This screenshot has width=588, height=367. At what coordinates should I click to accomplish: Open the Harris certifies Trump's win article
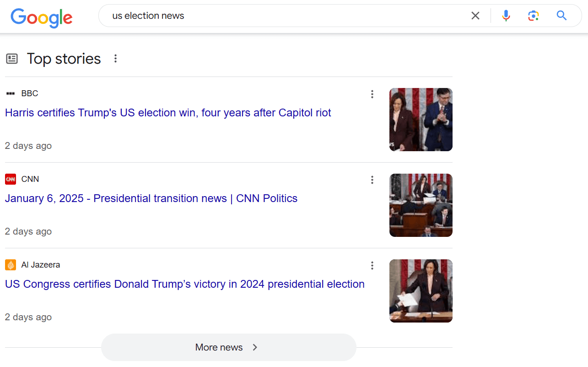(x=168, y=113)
